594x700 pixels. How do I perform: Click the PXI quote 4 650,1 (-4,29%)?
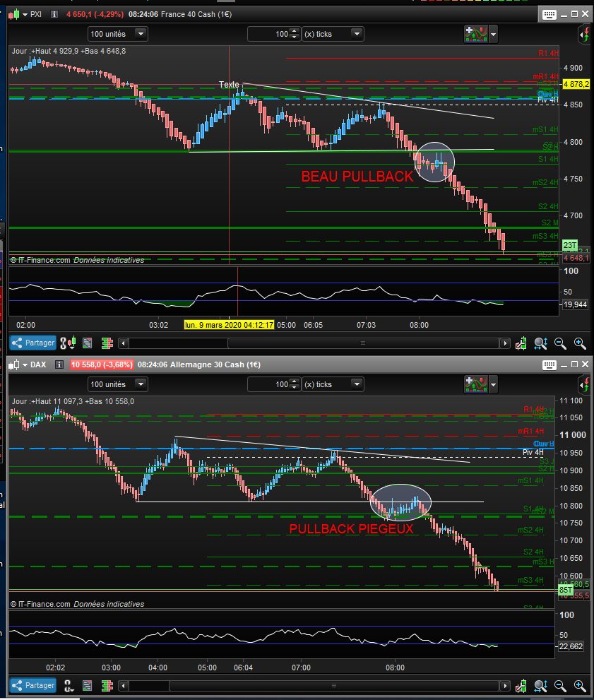95,14
